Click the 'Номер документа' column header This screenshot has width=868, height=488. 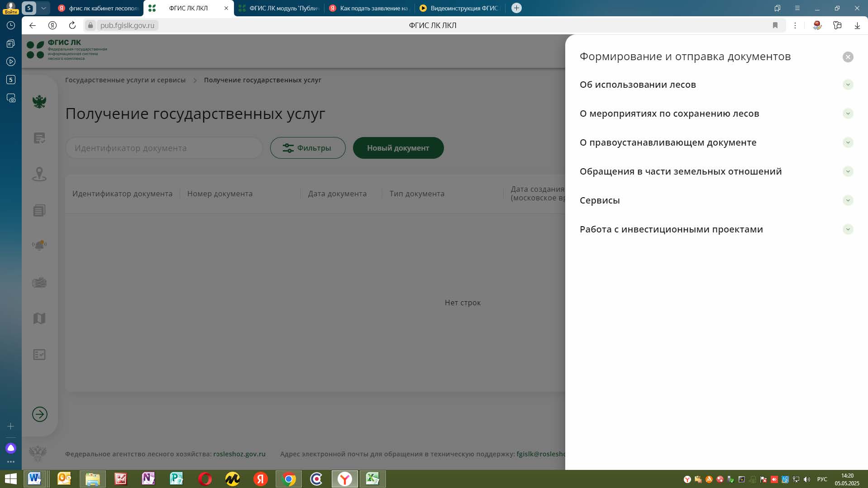[x=220, y=194]
